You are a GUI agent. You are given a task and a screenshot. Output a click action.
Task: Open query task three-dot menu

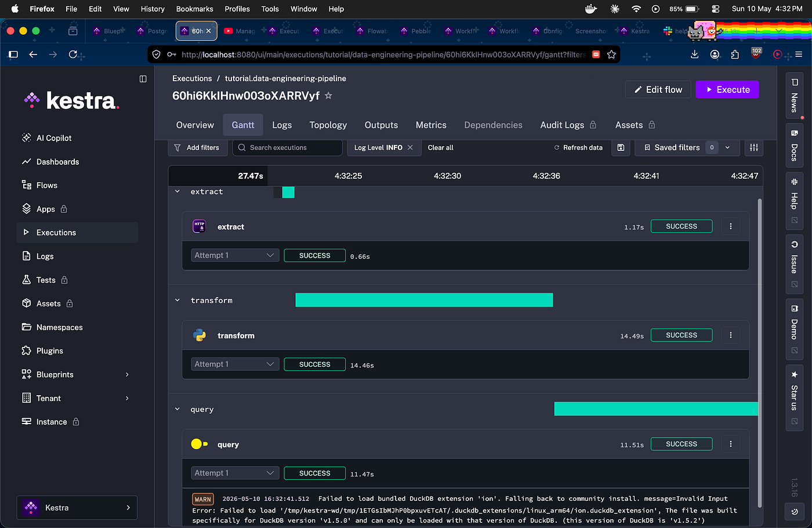tap(731, 444)
